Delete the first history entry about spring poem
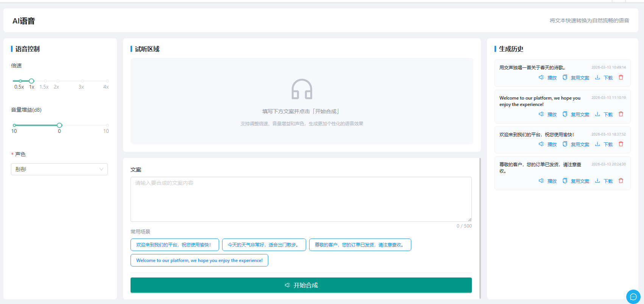644x304 pixels. click(621, 78)
